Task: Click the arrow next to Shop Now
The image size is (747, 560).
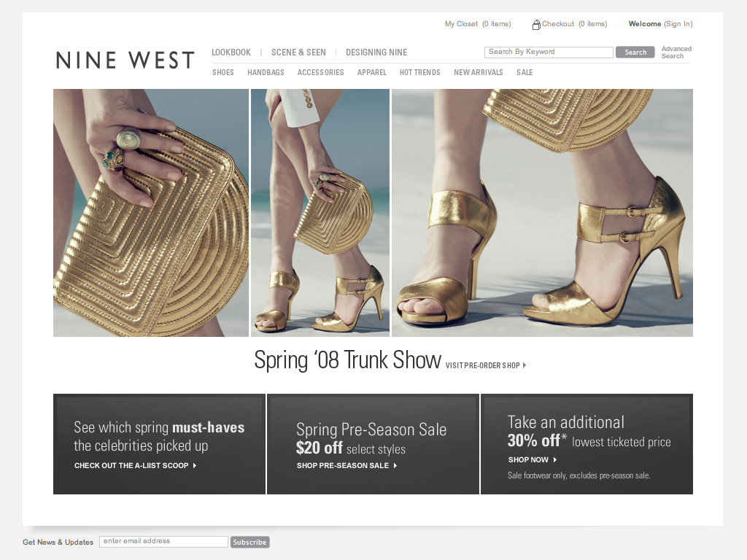Action: pyautogui.click(x=554, y=460)
